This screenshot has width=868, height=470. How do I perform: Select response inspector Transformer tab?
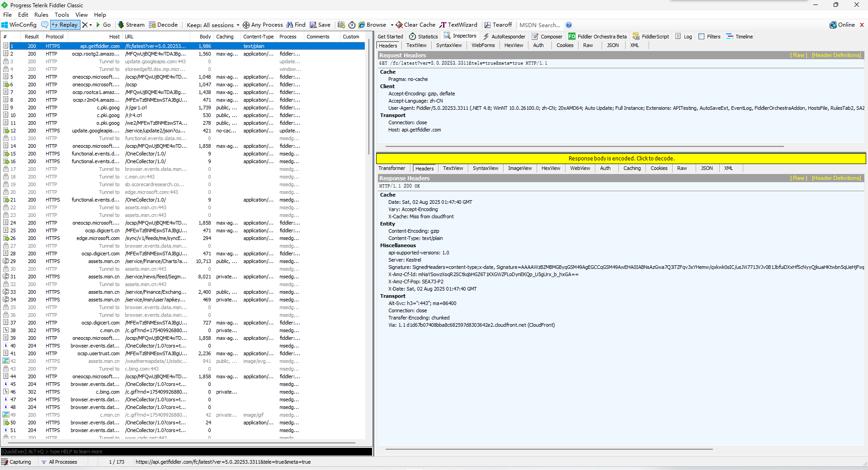(x=392, y=168)
